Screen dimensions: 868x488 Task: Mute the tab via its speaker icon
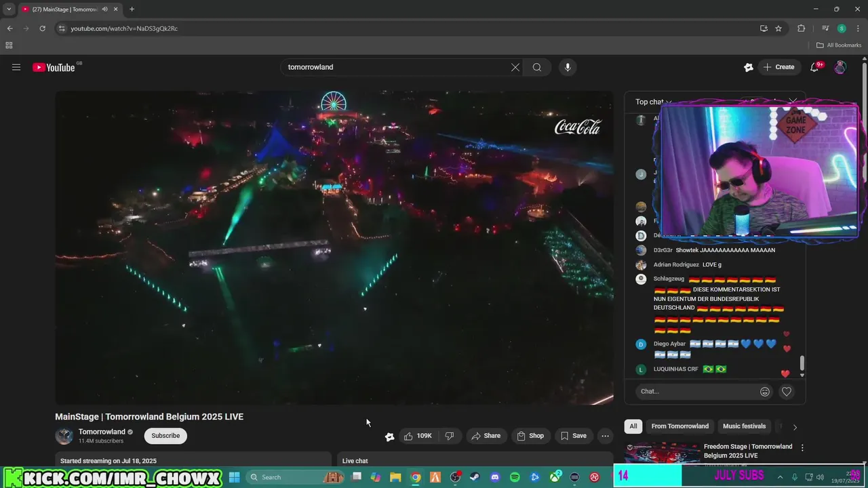coord(105,9)
